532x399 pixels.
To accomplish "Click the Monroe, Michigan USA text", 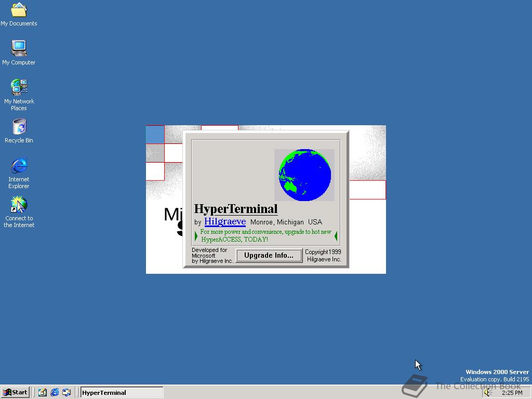I will pyautogui.click(x=286, y=222).
